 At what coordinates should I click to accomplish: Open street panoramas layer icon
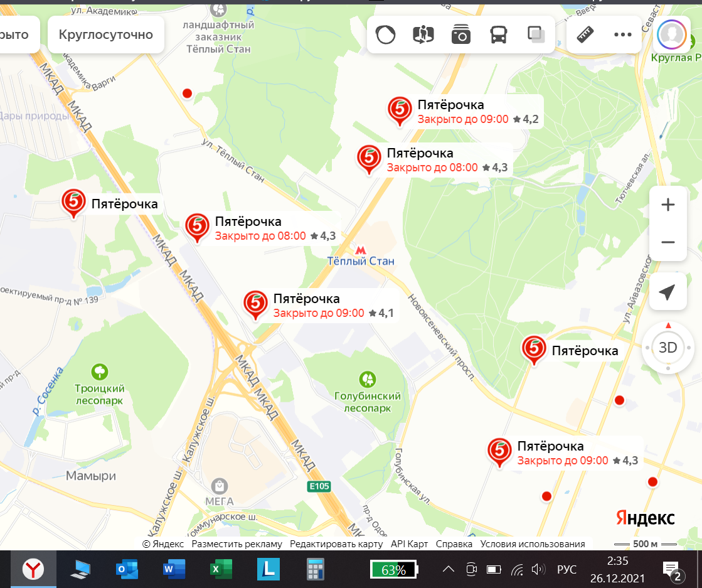click(x=423, y=35)
